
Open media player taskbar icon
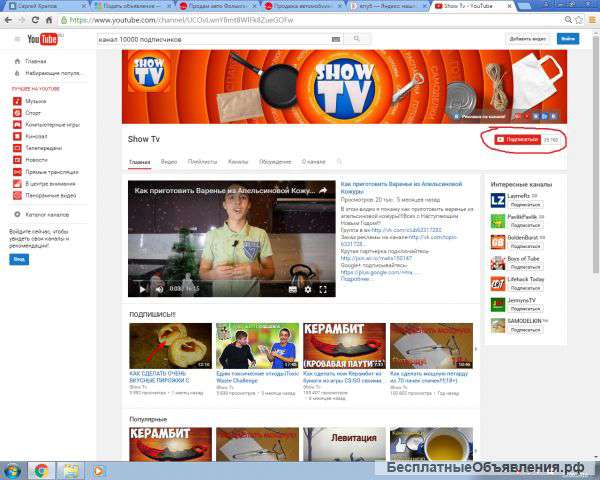tap(99, 470)
